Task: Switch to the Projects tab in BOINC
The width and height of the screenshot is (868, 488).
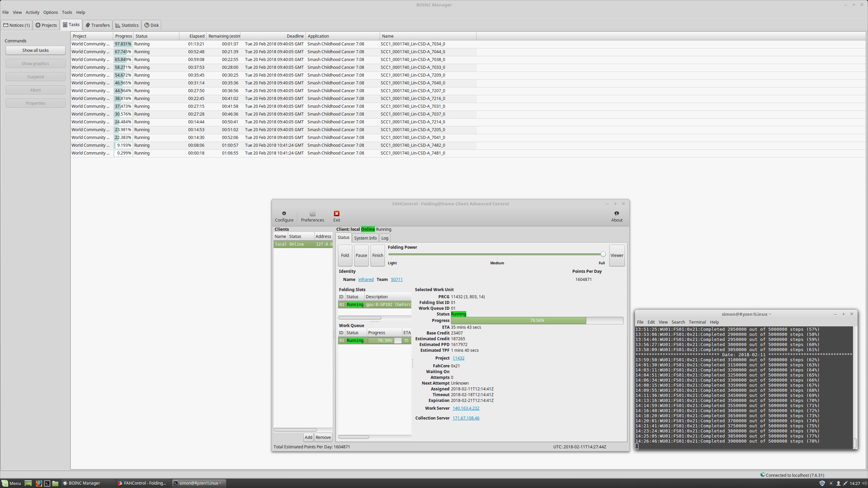Action: (46, 25)
